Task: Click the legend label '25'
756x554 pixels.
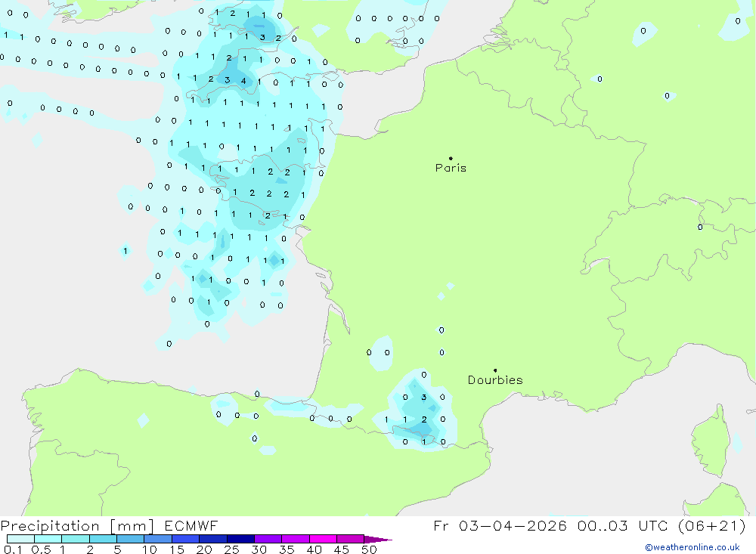Action: click(x=232, y=549)
